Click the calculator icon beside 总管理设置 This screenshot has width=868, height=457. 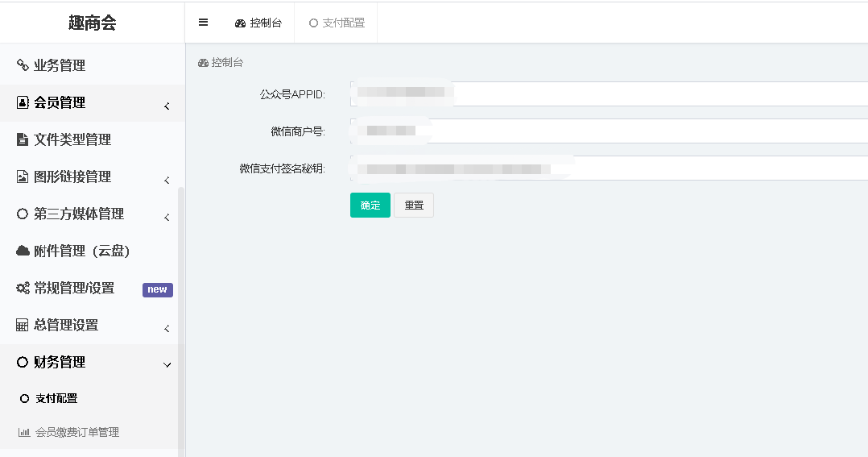(23, 326)
